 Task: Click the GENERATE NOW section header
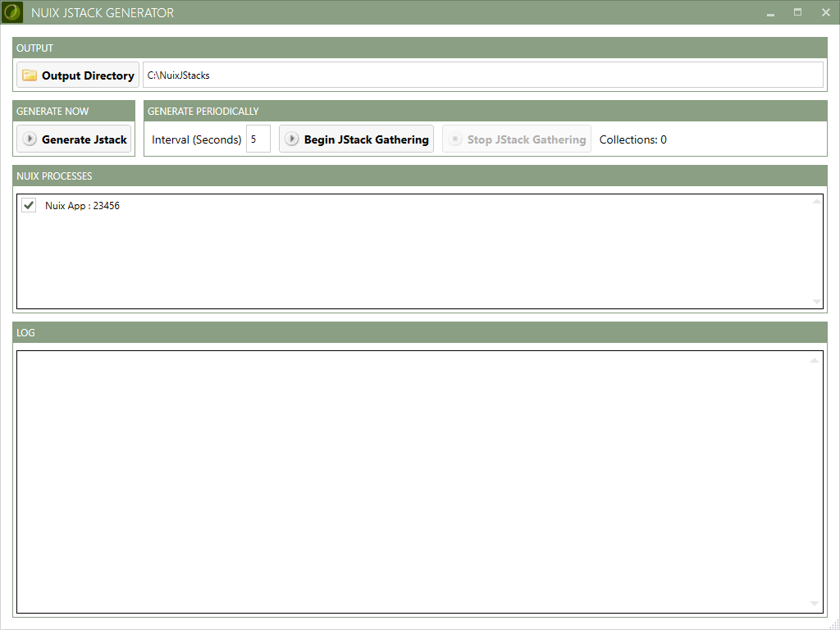[74, 111]
